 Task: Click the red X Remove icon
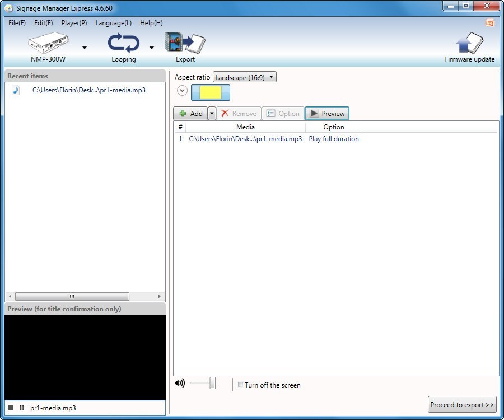coord(227,113)
